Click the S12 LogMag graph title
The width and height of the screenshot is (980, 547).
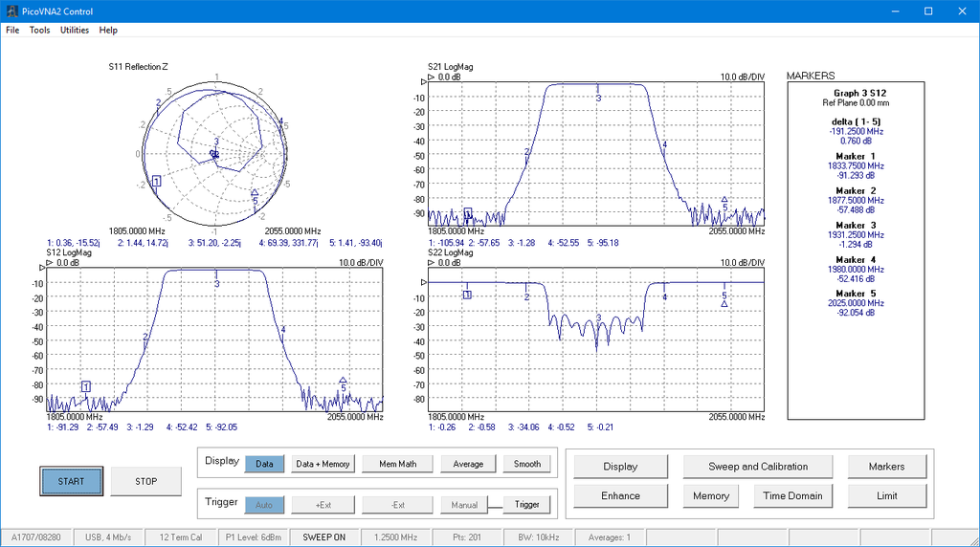coord(69,252)
